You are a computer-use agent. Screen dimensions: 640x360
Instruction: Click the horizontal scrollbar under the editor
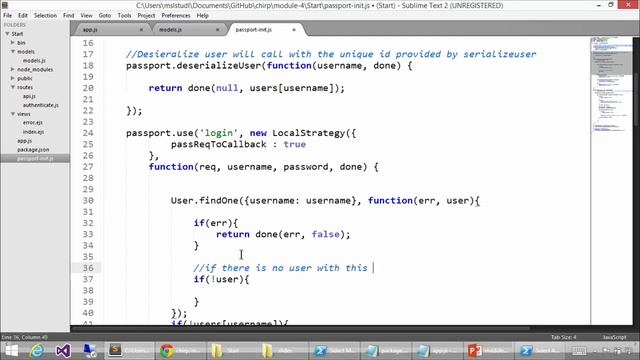point(300,328)
